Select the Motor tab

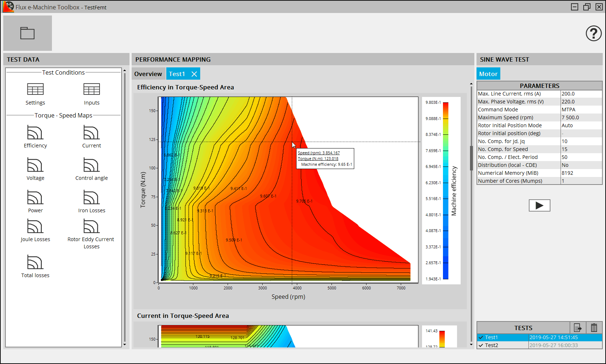[x=488, y=74]
